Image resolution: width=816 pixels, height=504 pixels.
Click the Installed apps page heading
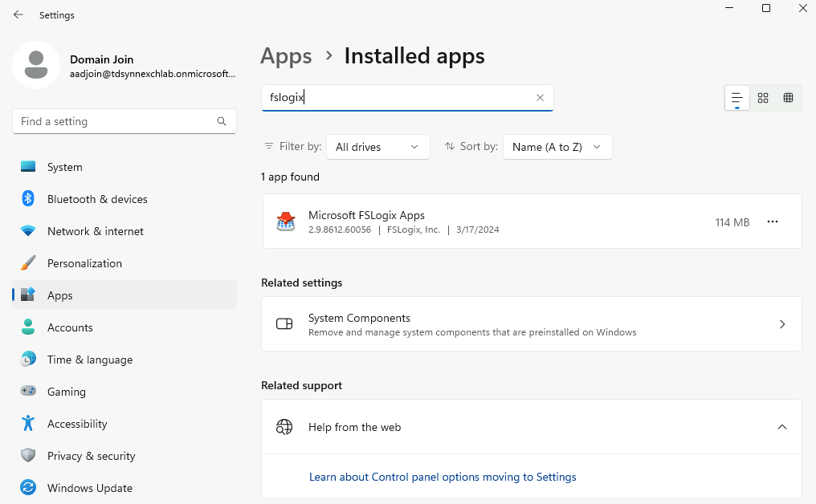[414, 56]
